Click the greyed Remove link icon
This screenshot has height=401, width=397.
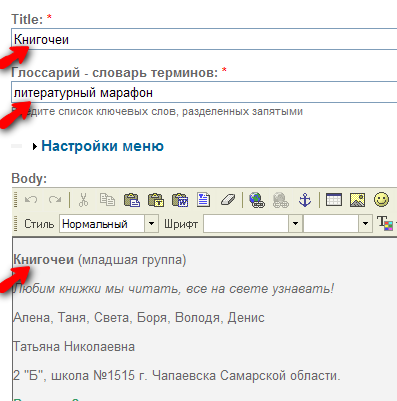click(x=281, y=200)
